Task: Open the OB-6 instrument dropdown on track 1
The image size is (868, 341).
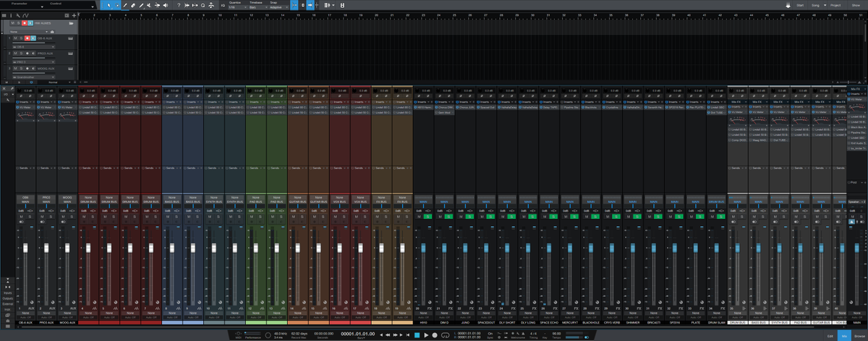Action: point(33,46)
